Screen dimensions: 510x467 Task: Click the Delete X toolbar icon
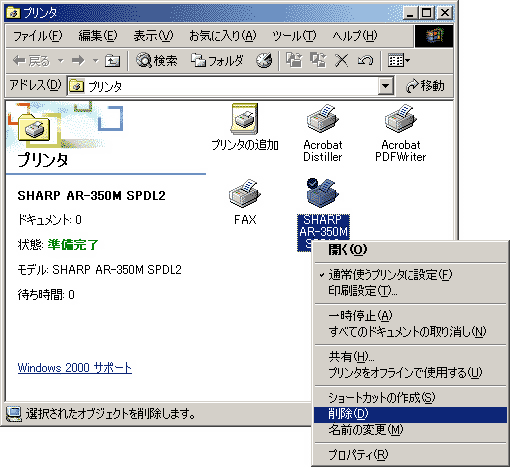pyautogui.click(x=341, y=61)
